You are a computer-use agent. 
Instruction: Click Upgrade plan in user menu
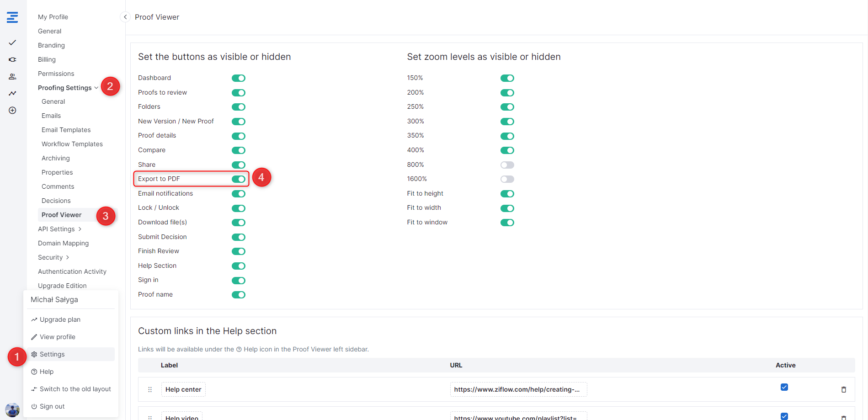pyautogui.click(x=60, y=319)
